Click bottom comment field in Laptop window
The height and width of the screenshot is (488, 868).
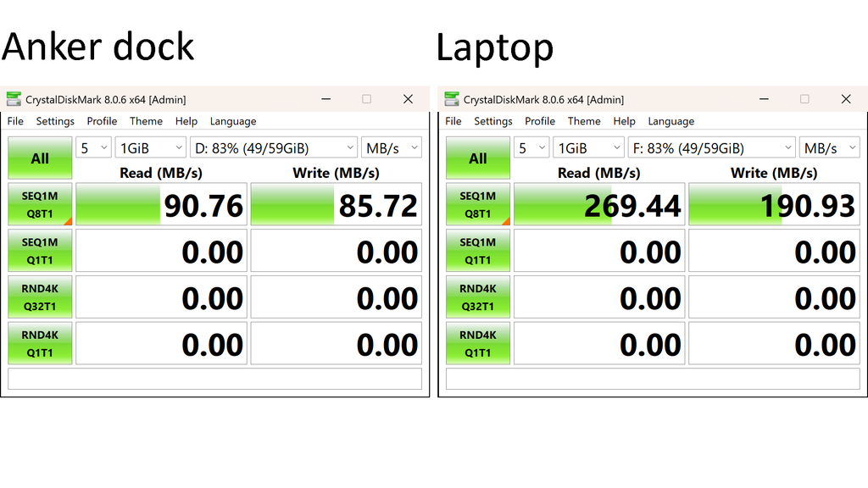pyautogui.click(x=653, y=379)
